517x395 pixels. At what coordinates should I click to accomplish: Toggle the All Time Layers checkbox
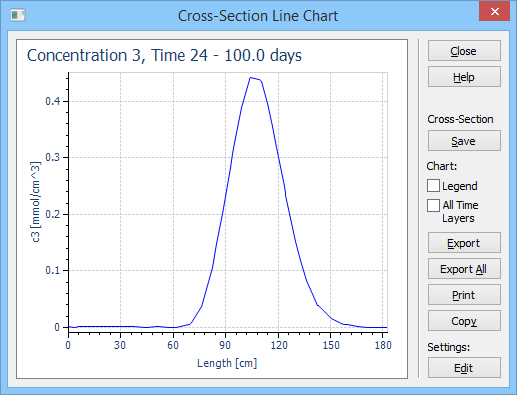pyautogui.click(x=433, y=205)
